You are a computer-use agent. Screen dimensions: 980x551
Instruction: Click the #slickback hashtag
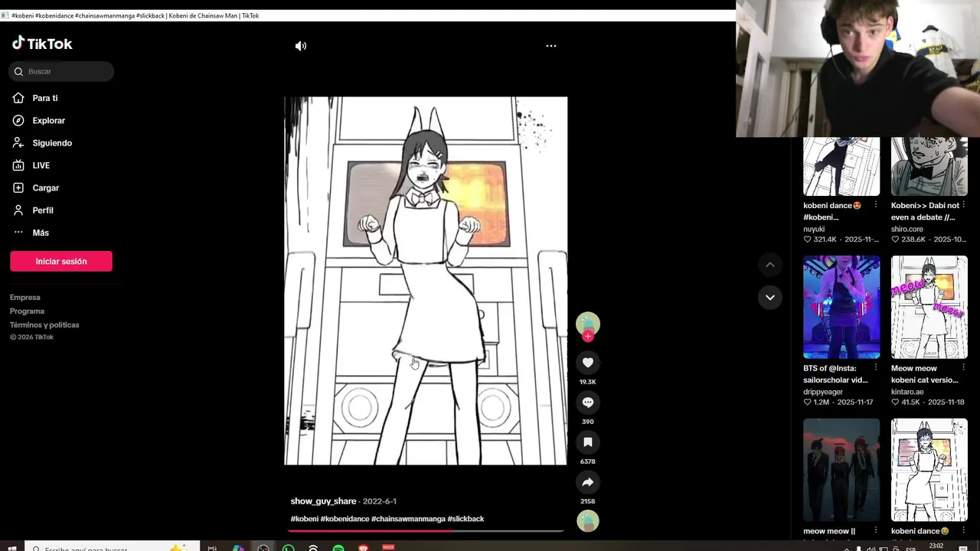tap(466, 519)
